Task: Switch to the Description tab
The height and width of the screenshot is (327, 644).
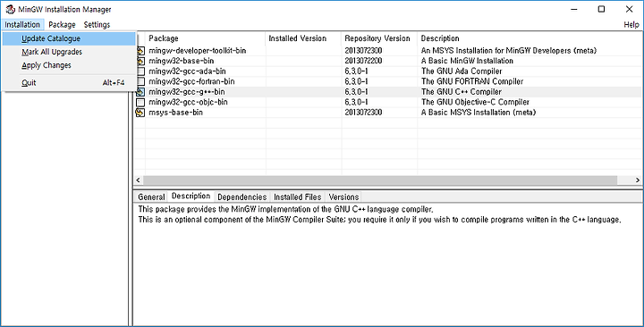Action: tap(191, 197)
